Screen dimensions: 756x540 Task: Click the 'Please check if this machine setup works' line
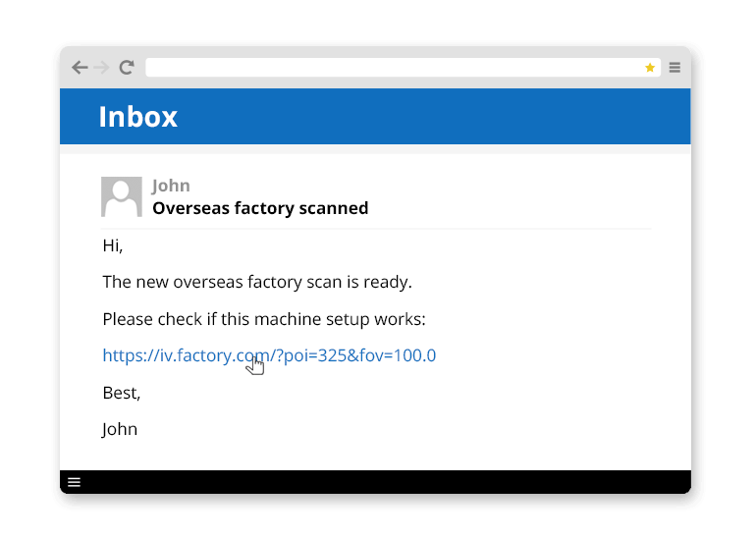pyautogui.click(x=264, y=319)
